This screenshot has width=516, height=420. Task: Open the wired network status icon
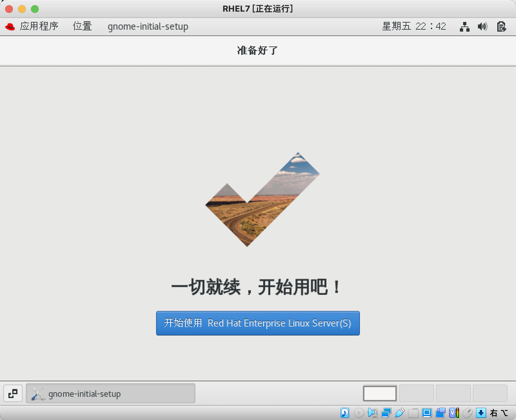[x=464, y=26]
